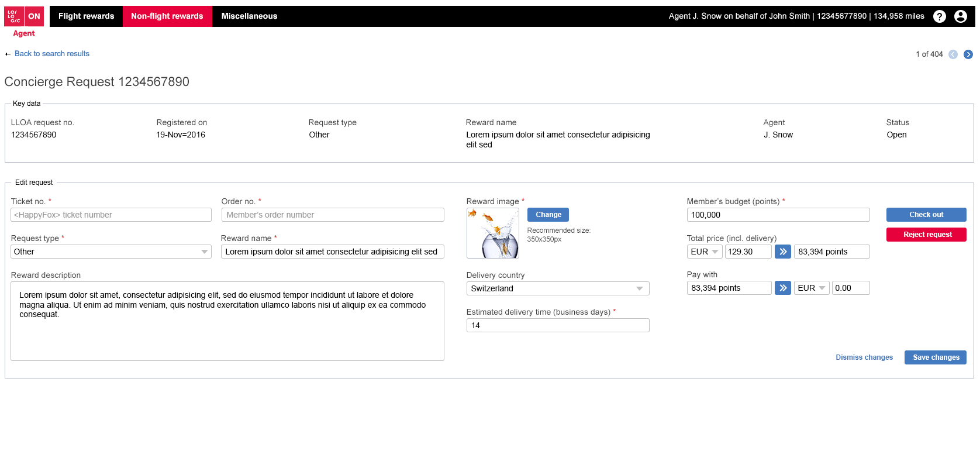Viewport: 980px width, 468px height.
Task: Open Total price currency EUR dropdown
Action: [x=705, y=252]
